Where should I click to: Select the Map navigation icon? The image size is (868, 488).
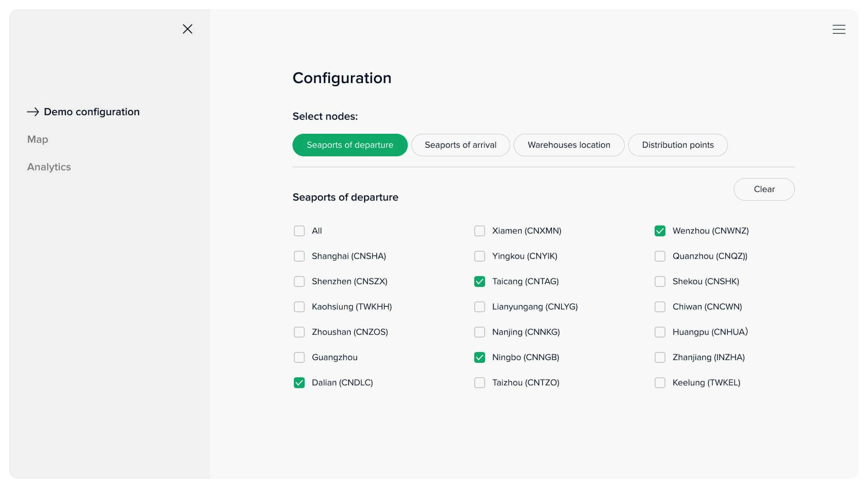[37, 139]
